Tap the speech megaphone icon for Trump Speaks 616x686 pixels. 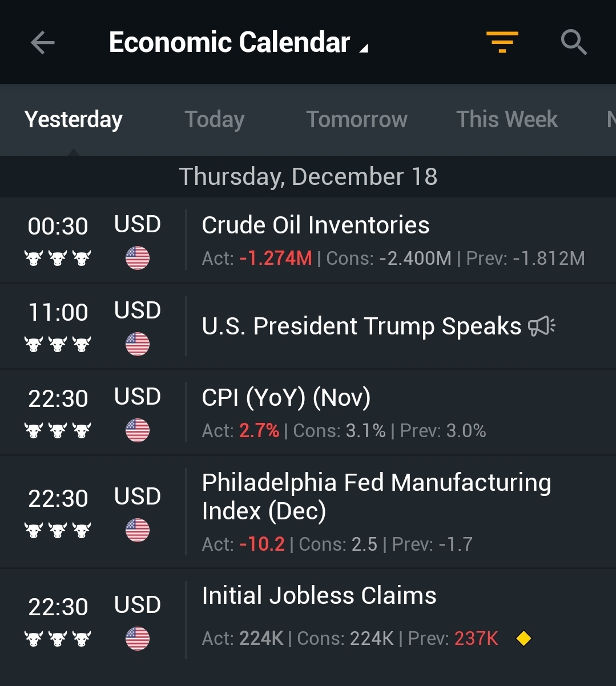click(541, 326)
